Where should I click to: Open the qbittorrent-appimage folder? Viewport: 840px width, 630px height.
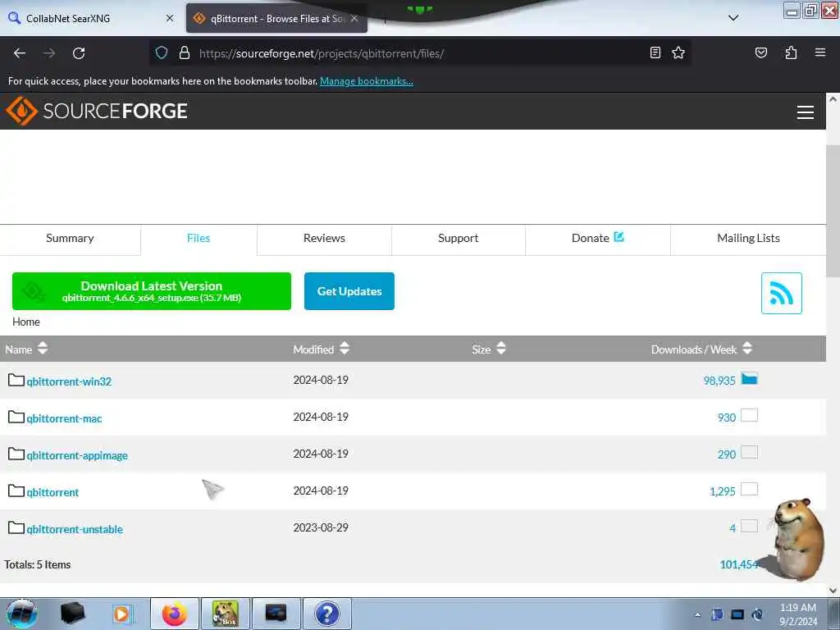point(77,455)
